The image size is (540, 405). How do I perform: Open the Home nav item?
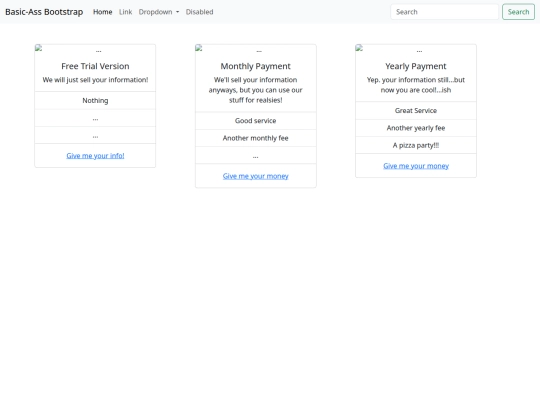pyautogui.click(x=103, y=12)
